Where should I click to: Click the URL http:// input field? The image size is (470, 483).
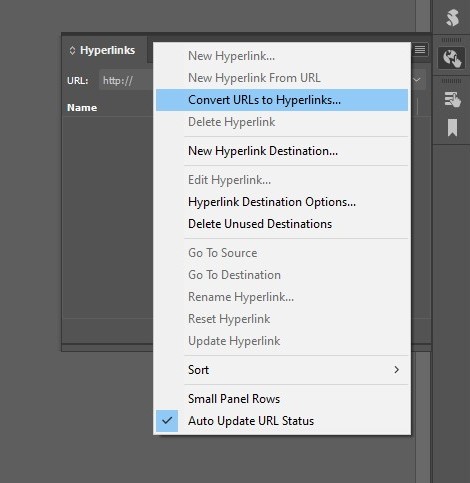pos(126,80)
